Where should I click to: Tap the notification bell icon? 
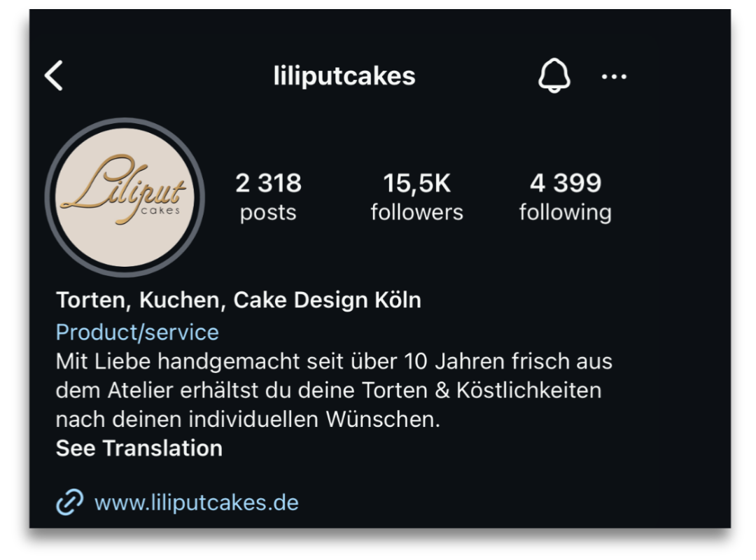[x=554, y=75]
